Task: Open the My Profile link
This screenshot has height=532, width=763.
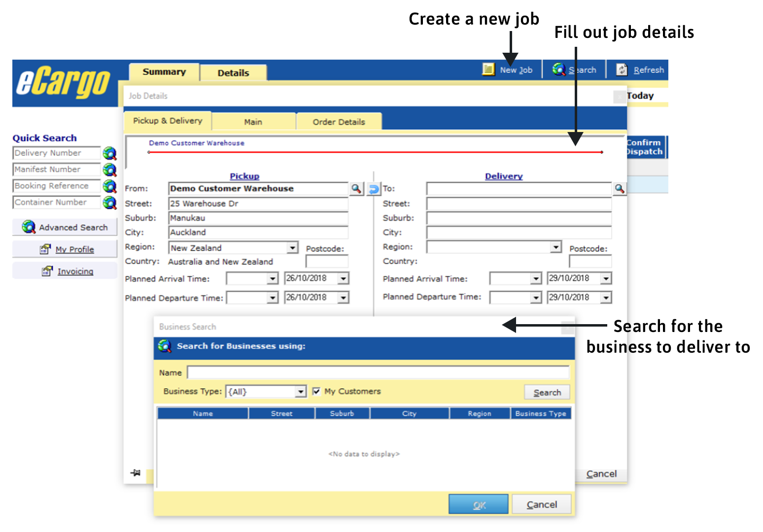Action: tap(74, 249)
